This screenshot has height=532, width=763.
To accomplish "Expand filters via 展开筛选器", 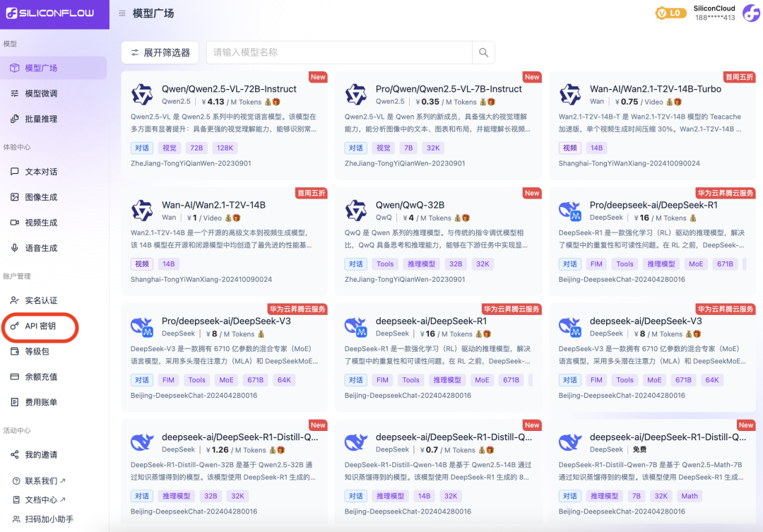I will tap(160, 52).
